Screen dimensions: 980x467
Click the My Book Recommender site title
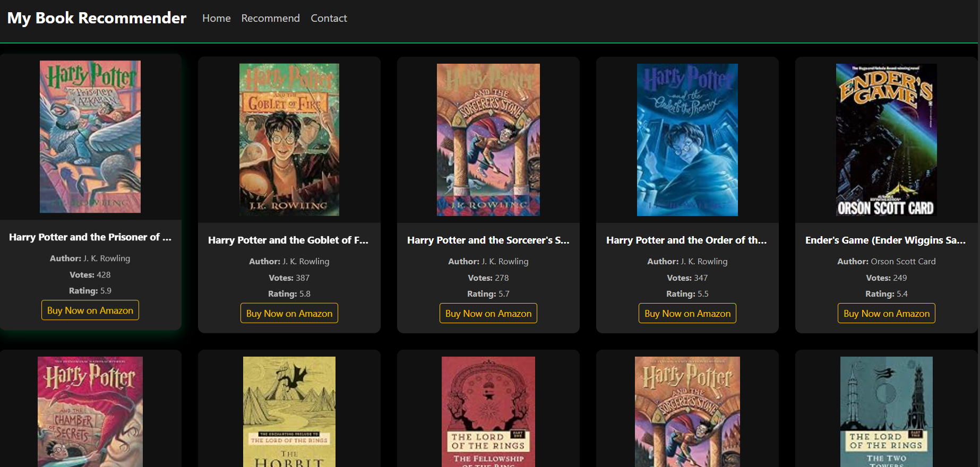(97, 18)
